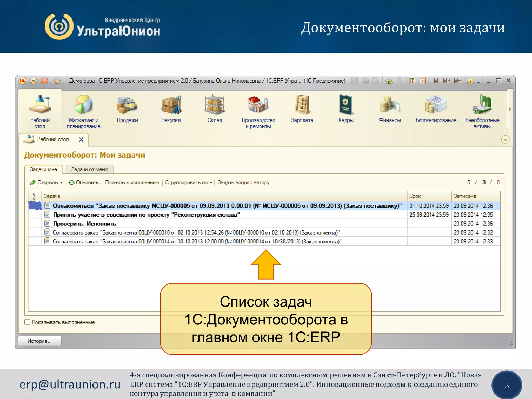
Task: Click the История... button
Action: (x=39, y=341)
